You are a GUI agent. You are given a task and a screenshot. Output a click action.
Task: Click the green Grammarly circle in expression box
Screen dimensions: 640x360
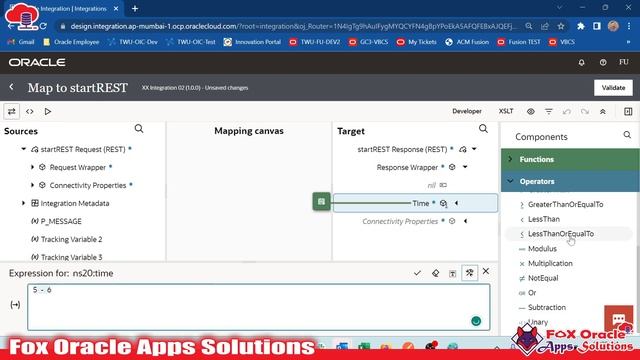pyautogui.click(x=476, y=321)
